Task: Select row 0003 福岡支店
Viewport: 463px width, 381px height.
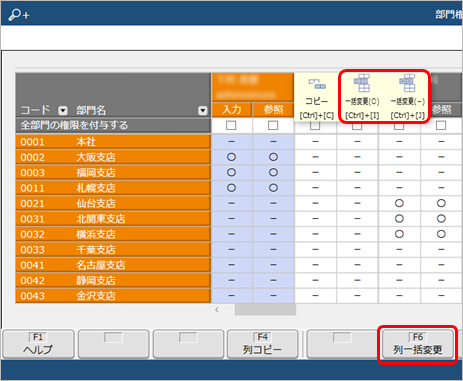Action: click(113, 172)
